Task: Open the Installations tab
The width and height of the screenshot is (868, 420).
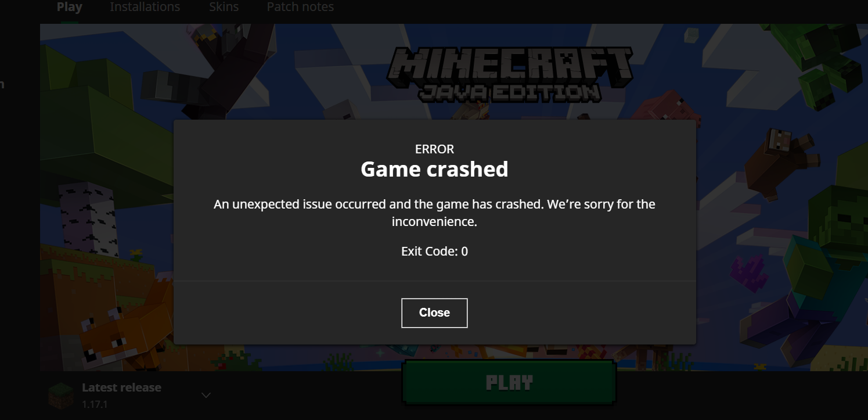Action: [x=145, y=7]
